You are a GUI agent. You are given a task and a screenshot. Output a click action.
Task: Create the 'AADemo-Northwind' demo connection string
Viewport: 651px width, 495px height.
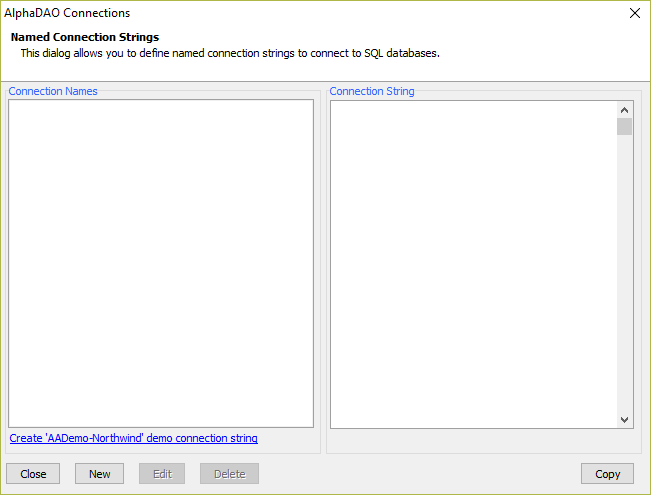133,438
